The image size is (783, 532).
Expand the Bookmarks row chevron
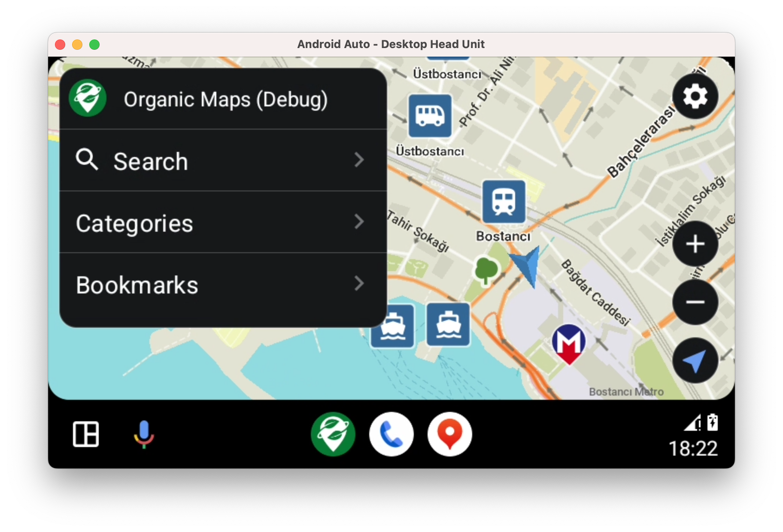[x=359, y=284]
